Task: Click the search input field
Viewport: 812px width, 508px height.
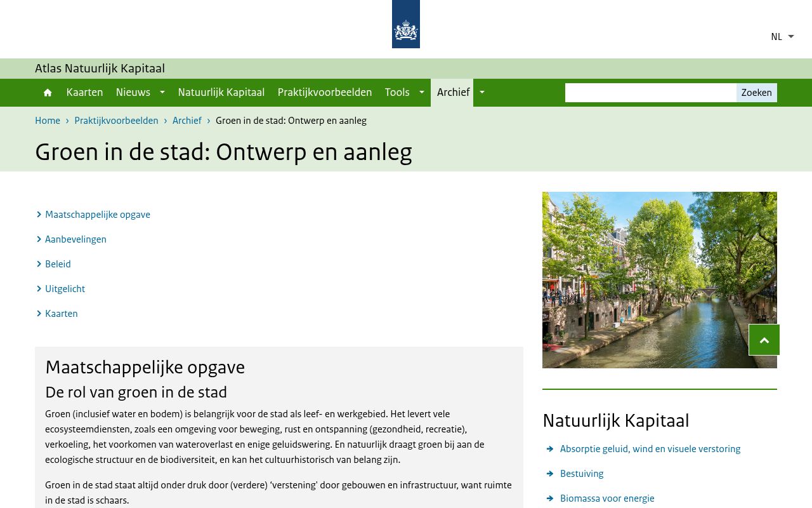Action: pyautogui.click(x=651, y=93)
